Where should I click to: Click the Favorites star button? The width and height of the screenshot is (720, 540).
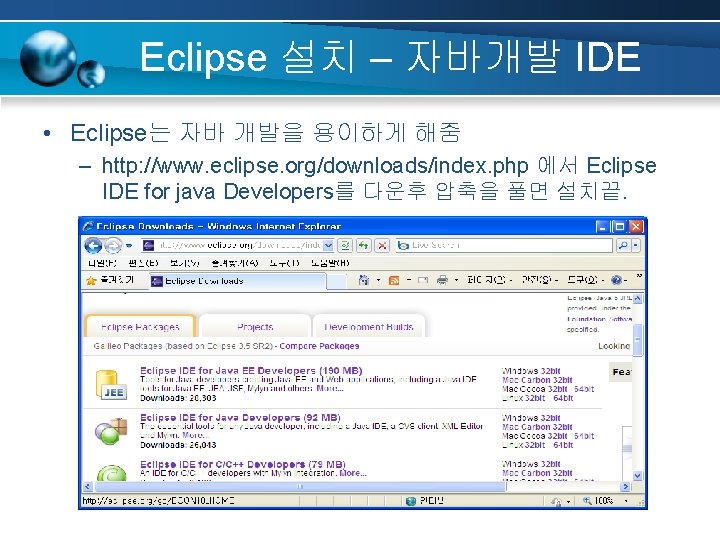111,280
